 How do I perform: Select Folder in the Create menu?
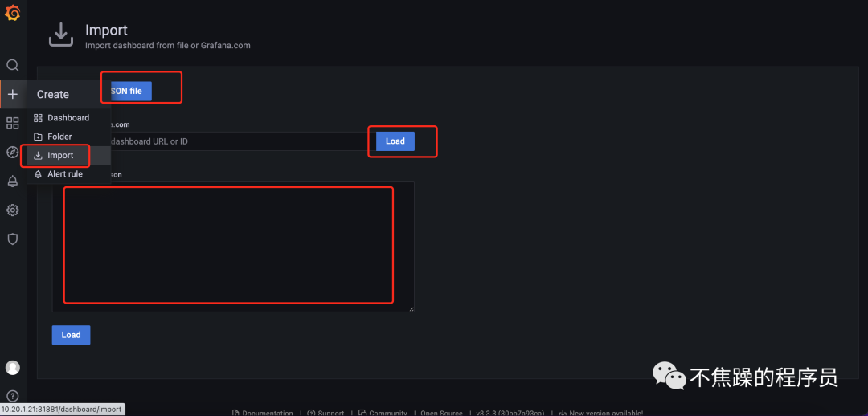68,137
